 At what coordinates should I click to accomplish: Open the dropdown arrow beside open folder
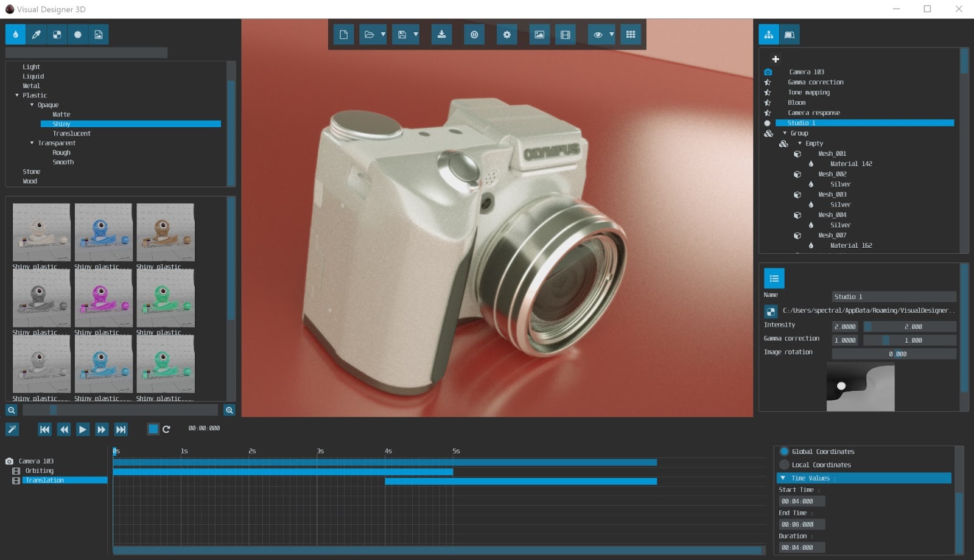point(383,35)
